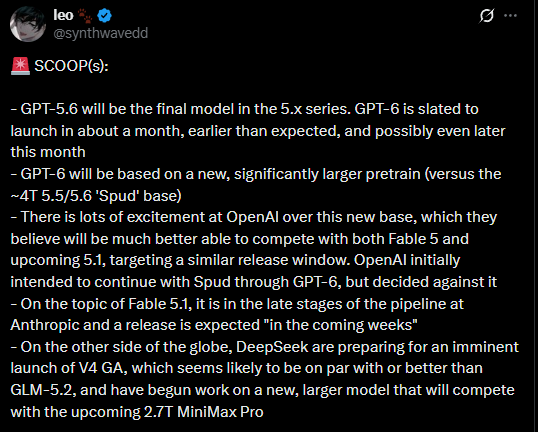Click the "On the other side of the globe" line
Image resolution: width=538 pixels, height=432 pixels.
pos(265,347)
